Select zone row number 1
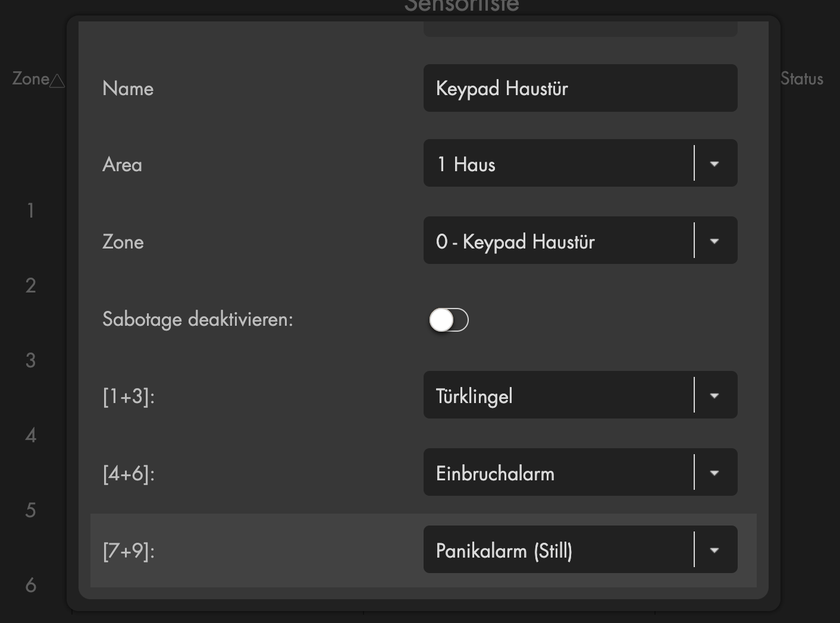 tap(30, 210)
